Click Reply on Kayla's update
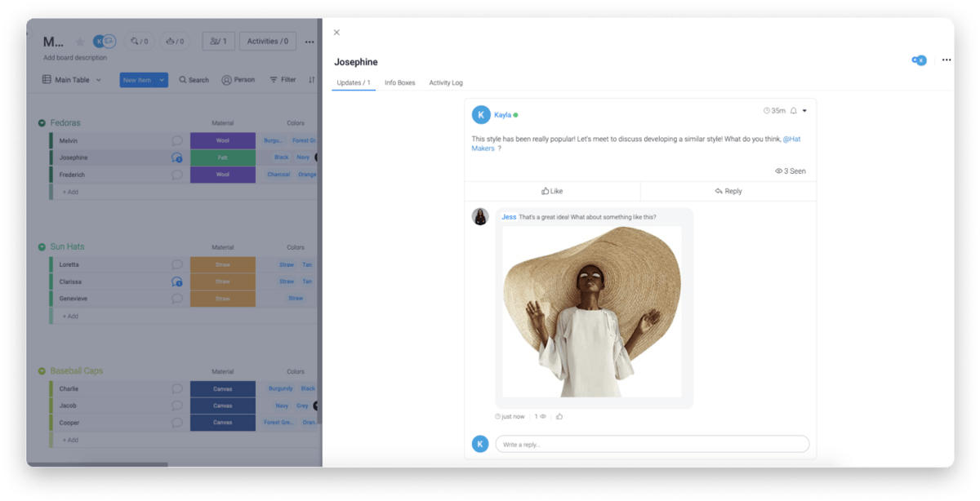Screen dimensions: 980x501 coord(728,191)
